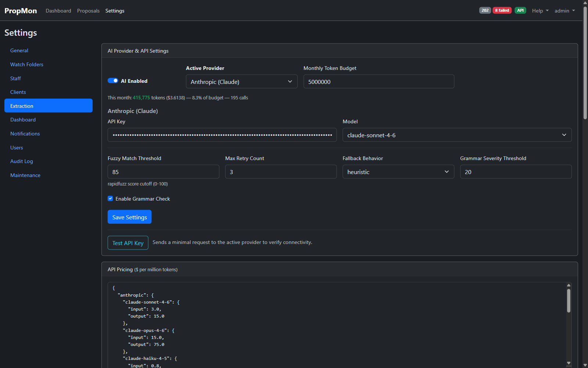This screenshot has width=588, height=368.
Task: Open the Fallback Behavior dropdown
Action: (x=398, y=171)
